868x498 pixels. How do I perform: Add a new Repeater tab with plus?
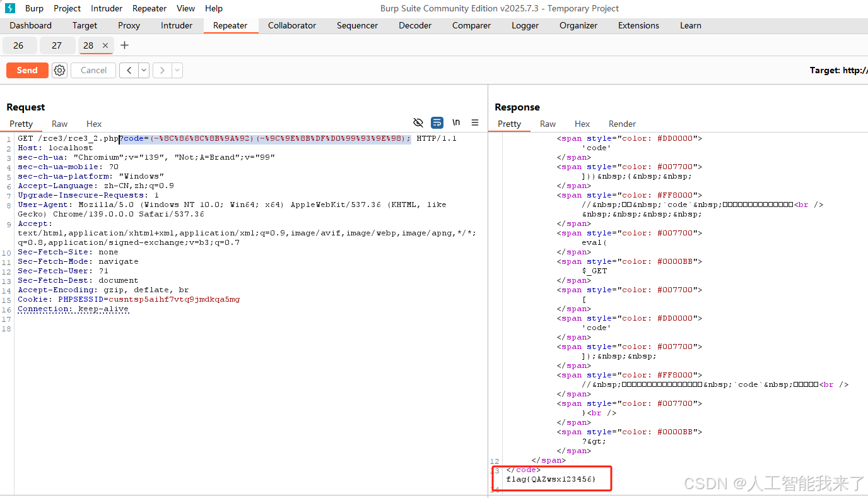124,45
